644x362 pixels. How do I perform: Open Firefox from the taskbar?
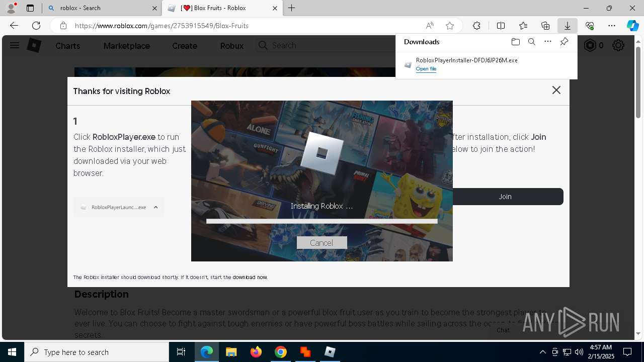pos(256,352)
